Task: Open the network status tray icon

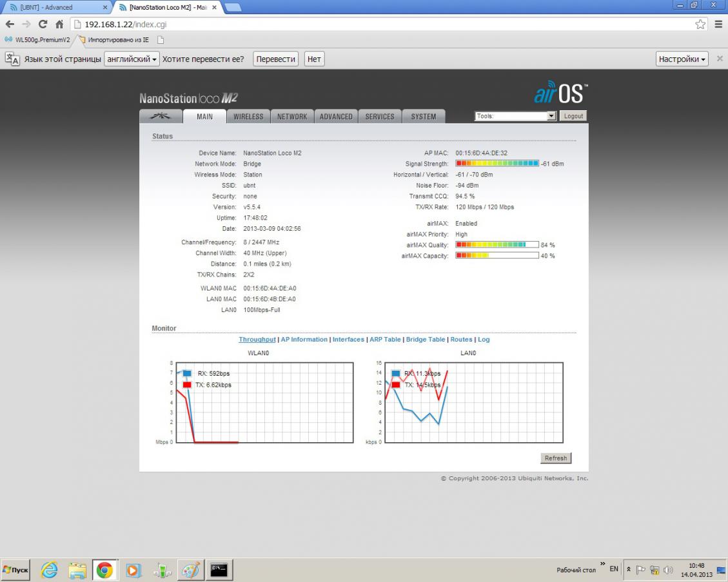Action: 654,570
